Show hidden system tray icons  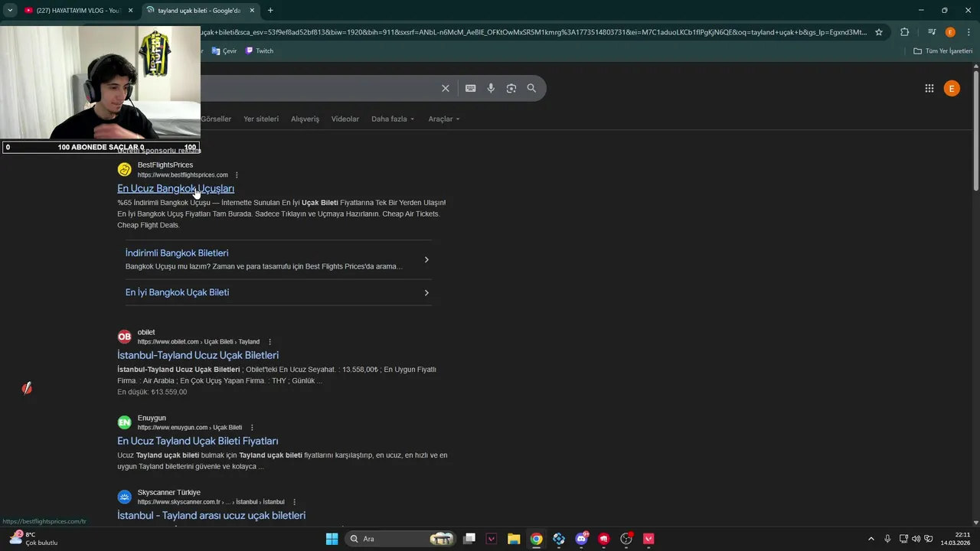coord(871,539)
